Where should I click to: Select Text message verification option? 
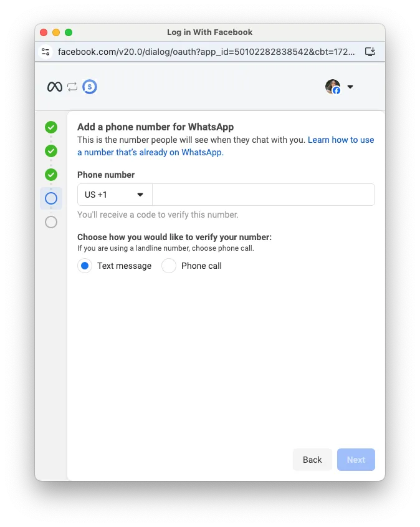[85, 266]
